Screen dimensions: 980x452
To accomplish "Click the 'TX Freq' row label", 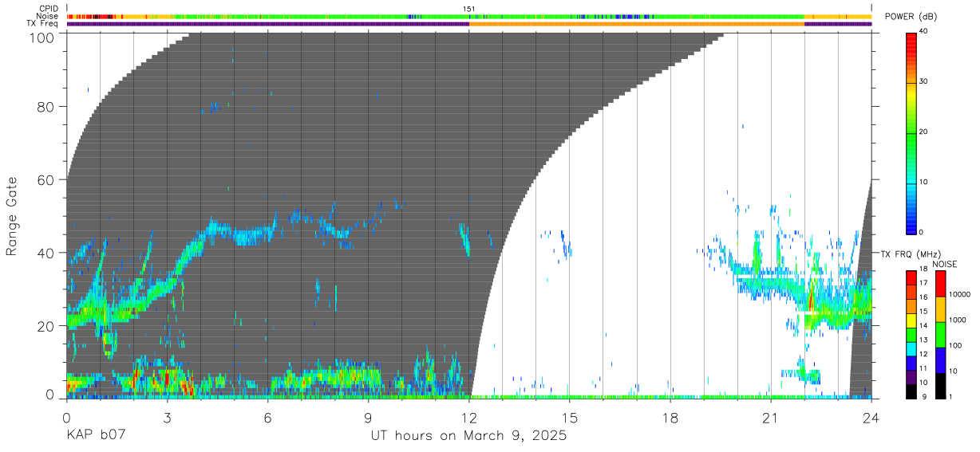I will 44,23.
